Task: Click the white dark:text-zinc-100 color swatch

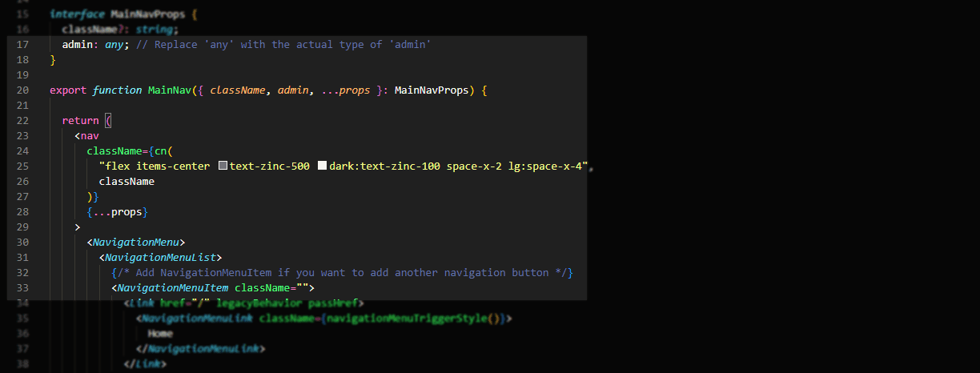Action: (x=323, y=166)
